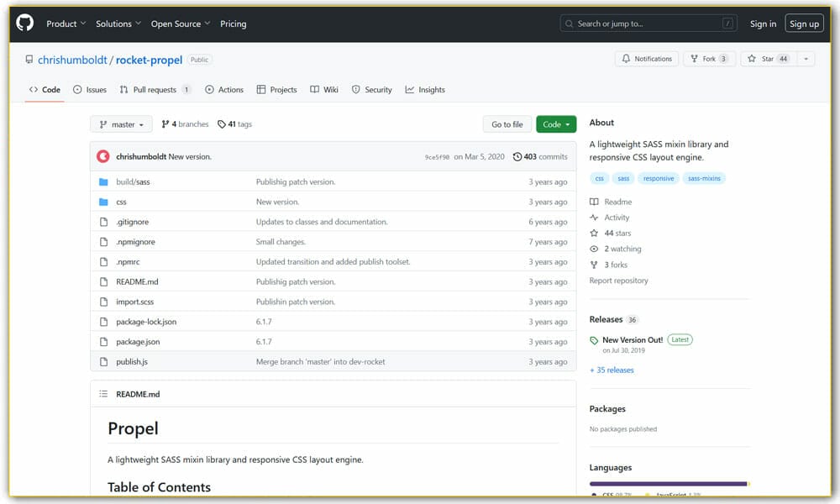Expand the green Code dropdown button
This screenshot has width=840, height=504.
coord(556,124)
